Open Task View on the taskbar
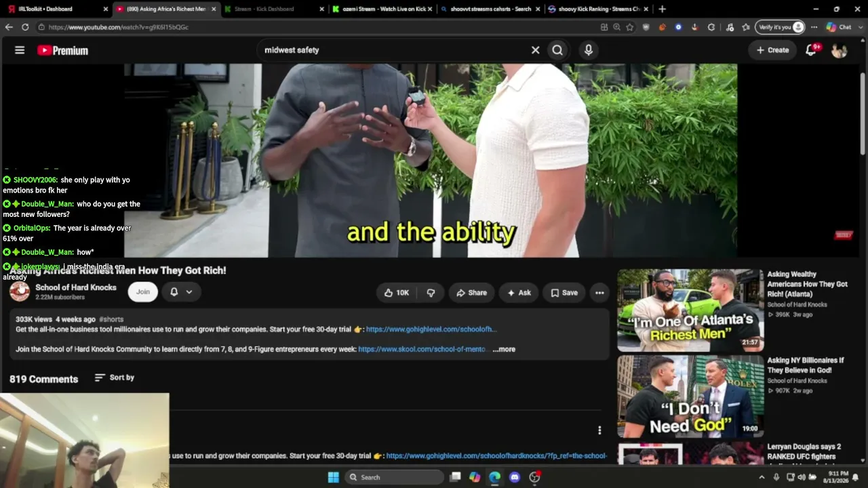 point(456,477)
